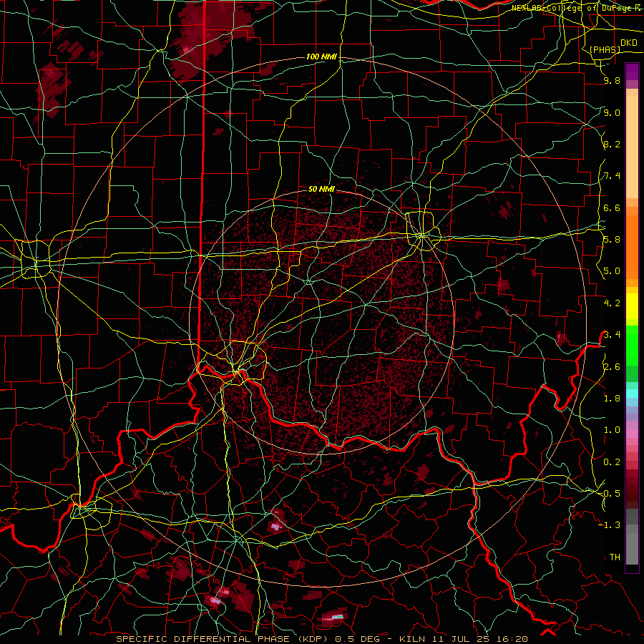Click the 6.6 value on color scale

pos(612,208)
